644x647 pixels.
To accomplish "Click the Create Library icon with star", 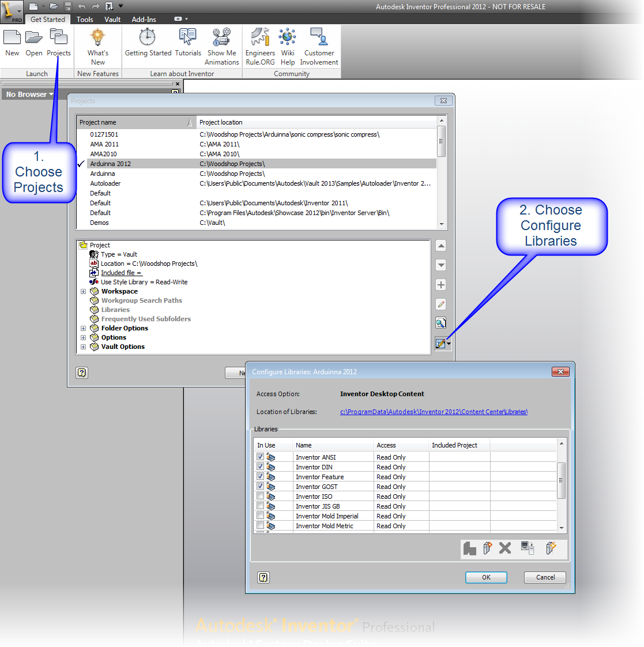I will click(487, 548).
